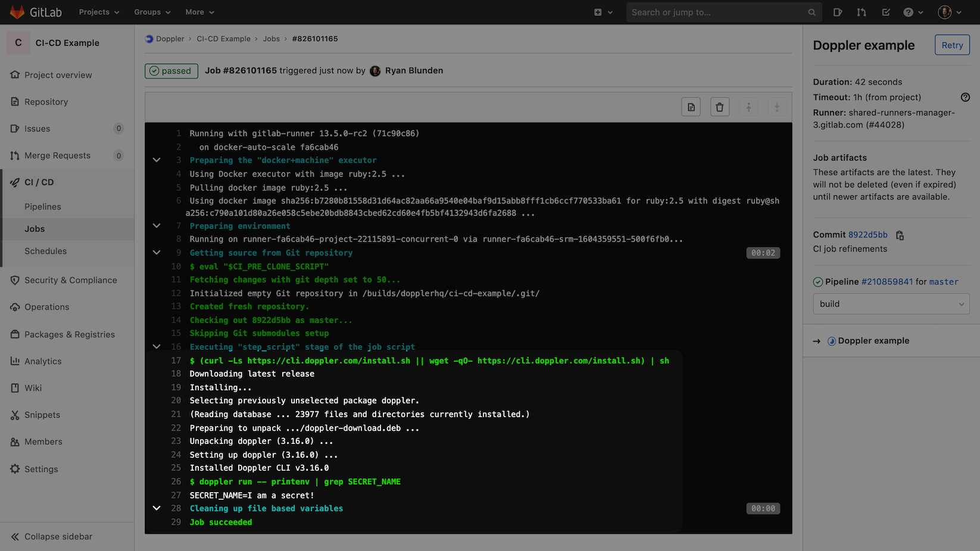This screenshot has height=551, width=980.
Task: Click job number #826101165 in breadcrumb
Action: pyautogui.click(x=315, y=39)
